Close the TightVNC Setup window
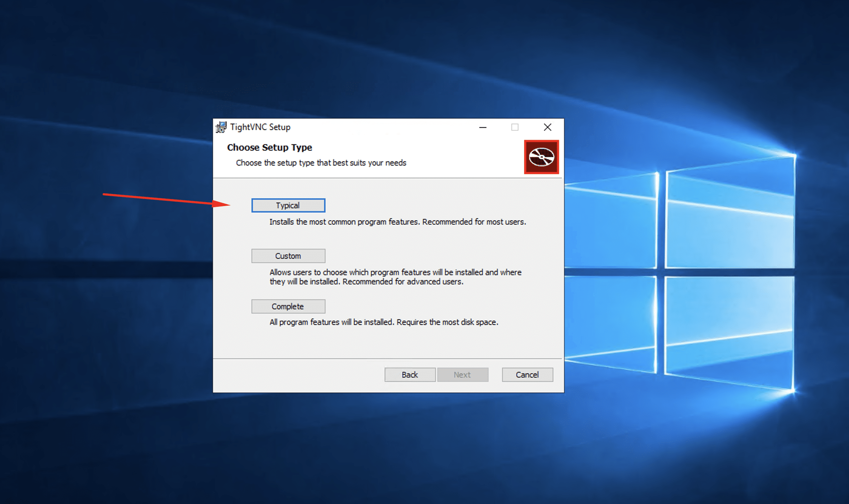This screenshot has height=504, width=849. point(547,127)
